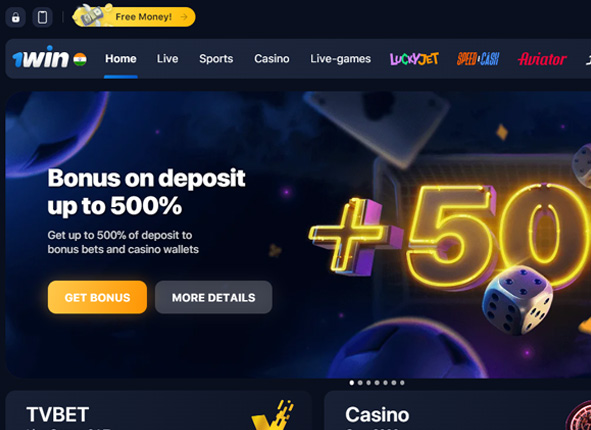Go to the Casino menu item

pos(272,59)
